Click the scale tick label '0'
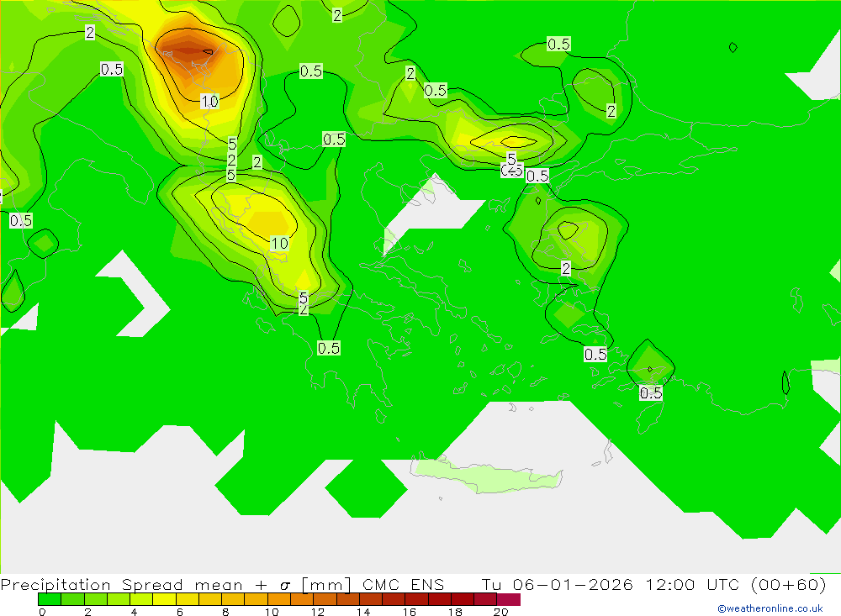This screenshot has width=841, height=616. click(42, 612)
